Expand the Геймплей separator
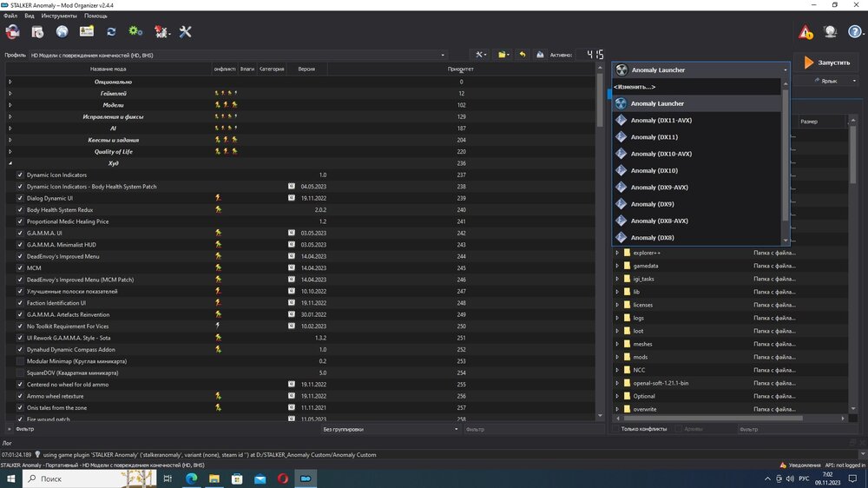 coord(10,94)
